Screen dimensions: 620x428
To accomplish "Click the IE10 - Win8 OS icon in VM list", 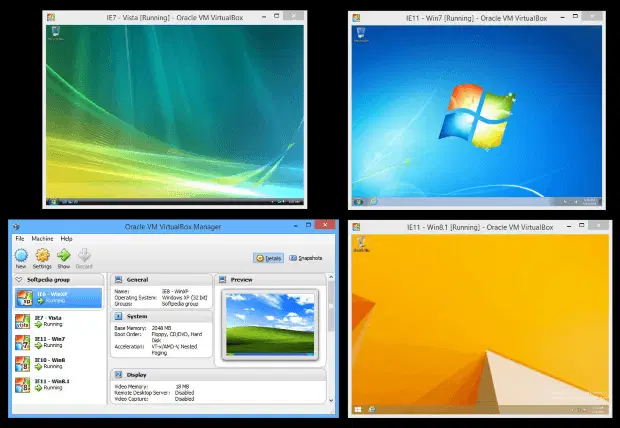I will tap(22, 364).
